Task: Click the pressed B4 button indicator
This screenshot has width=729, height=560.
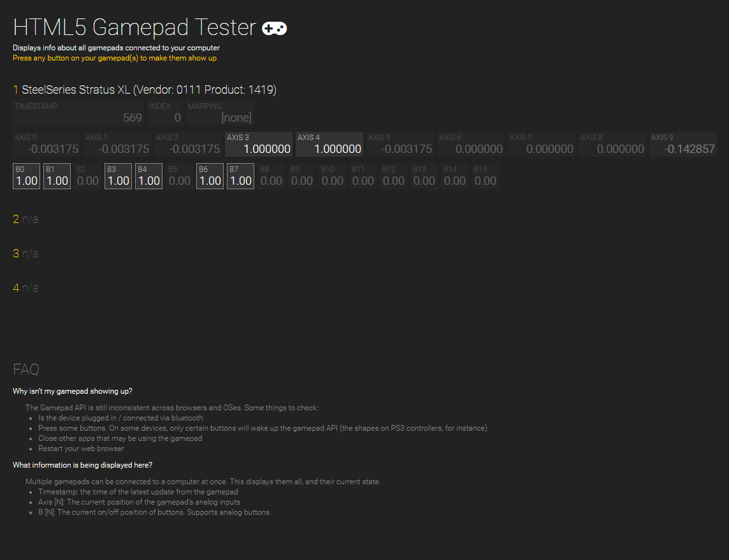Action: coord(148,176)
